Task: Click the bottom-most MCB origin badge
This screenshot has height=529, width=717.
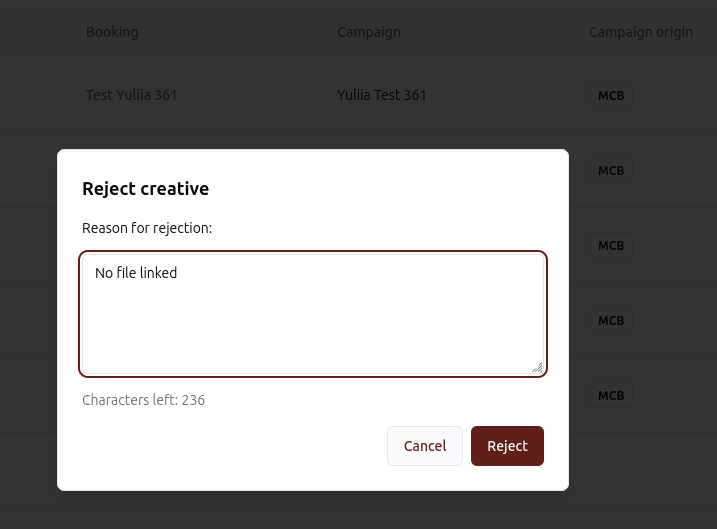Action: click(611, 395)
